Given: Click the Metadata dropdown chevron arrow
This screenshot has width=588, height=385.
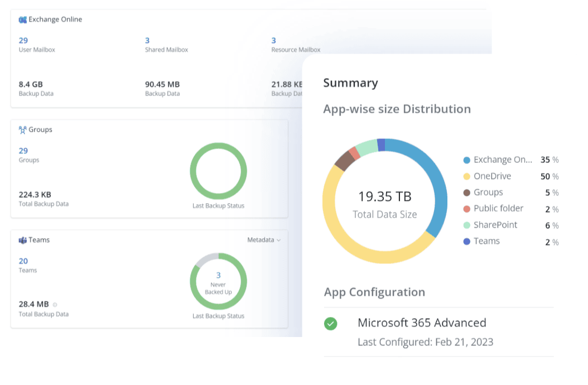Looking at the screenshot, I should (x=278, y=240).
